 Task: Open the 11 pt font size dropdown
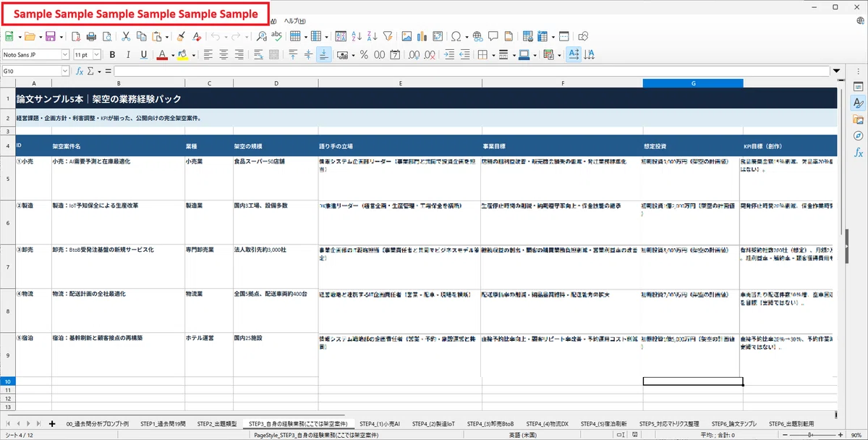(x=97, y=54)
